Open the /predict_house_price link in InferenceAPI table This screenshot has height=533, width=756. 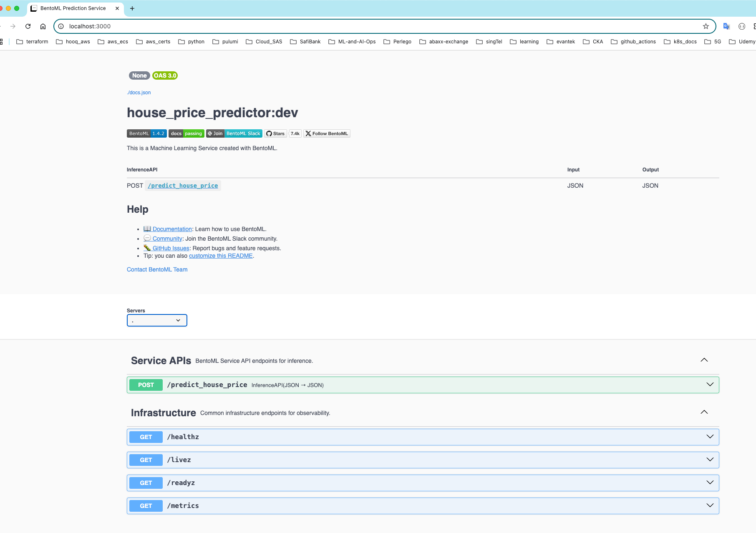183,186
